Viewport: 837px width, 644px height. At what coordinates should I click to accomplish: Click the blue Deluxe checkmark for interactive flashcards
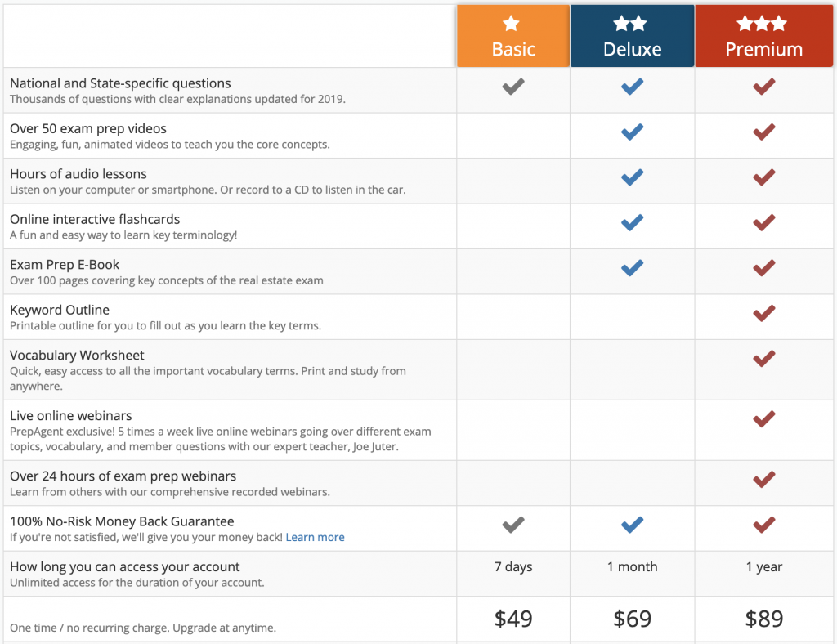click(632, 222)
